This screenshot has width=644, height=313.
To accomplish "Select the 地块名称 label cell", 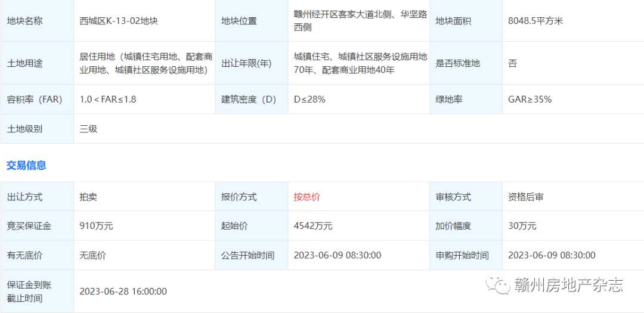I will tap(38, 20).
